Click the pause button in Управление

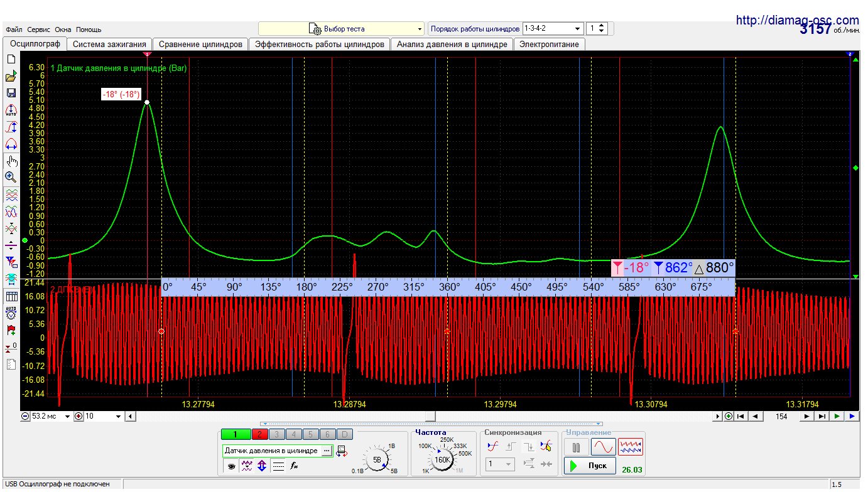click(x=576, y=447)
